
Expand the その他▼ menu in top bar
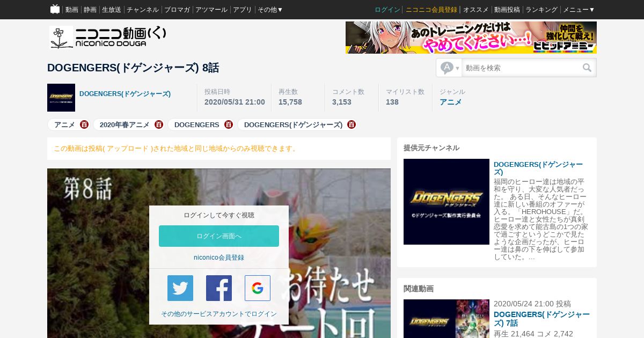tap(270, 10)
